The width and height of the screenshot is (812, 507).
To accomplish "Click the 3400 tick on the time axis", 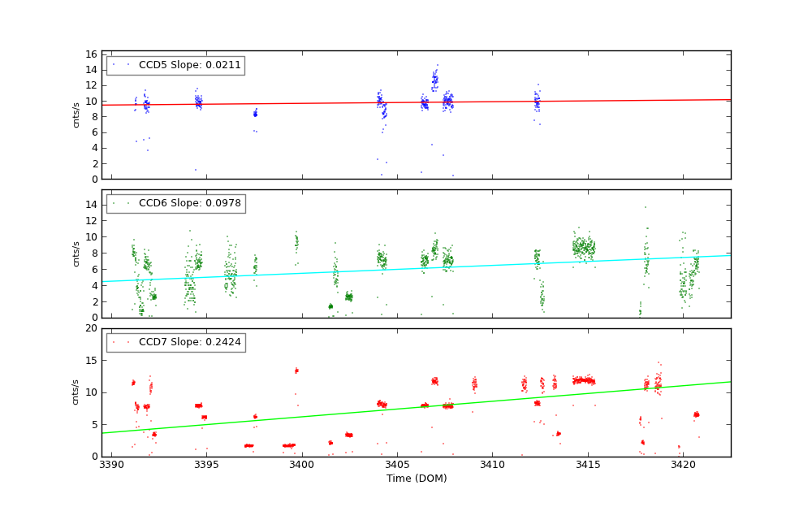I will (301, 465).
